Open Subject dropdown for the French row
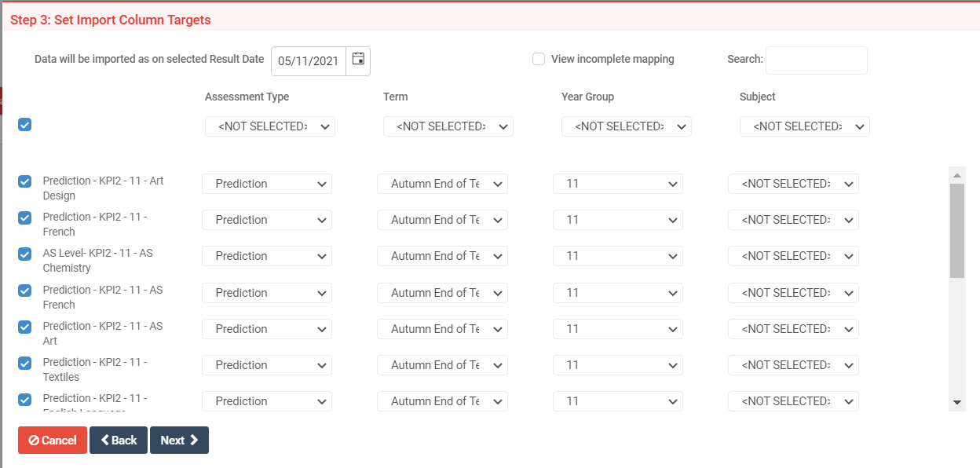 click(x=793, y=219)
